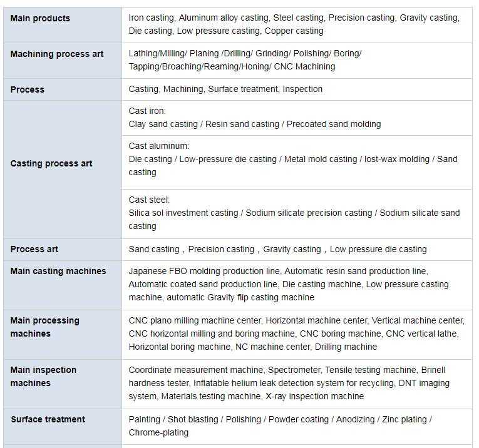Select the "Main casting machines" row header
The height and width of the screenshot is (448, 479).
[58, 271]
